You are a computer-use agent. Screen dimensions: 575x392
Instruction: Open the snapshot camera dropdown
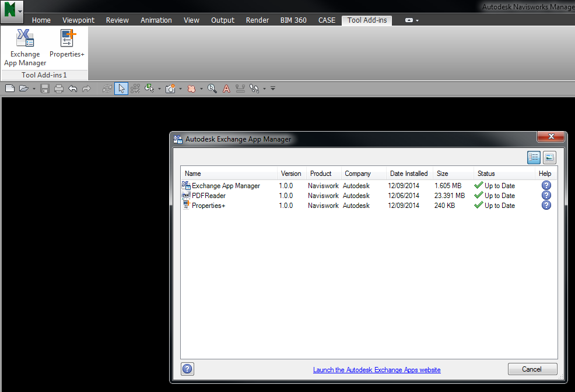(x=179, y=88)
